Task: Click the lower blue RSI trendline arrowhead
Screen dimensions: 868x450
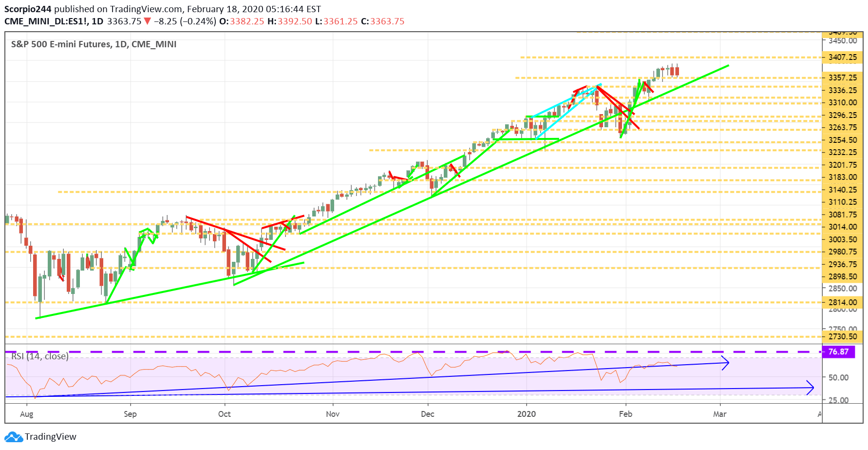Action: (811, 388)
